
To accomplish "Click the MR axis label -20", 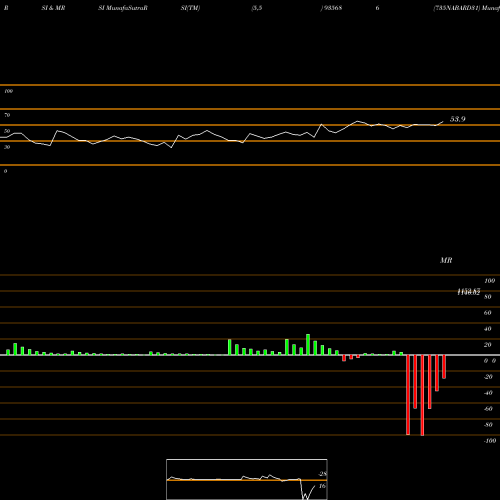I will point(488,377).
